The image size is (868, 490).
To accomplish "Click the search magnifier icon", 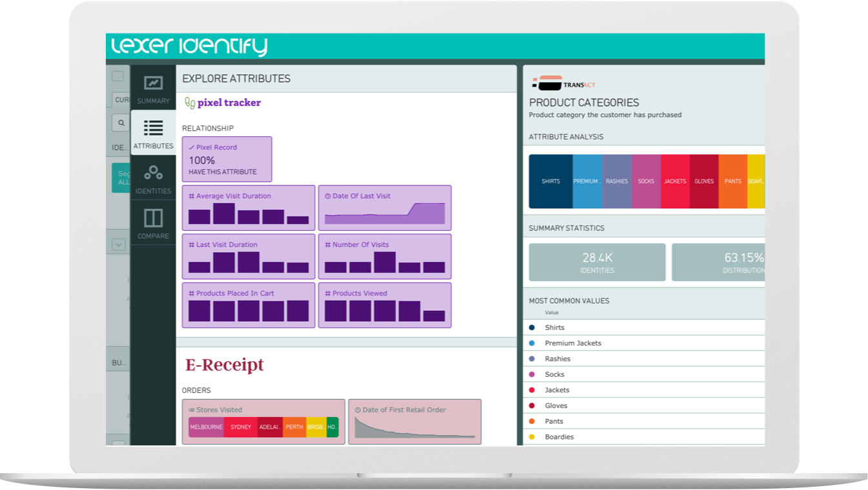I will tap(121, 123).
